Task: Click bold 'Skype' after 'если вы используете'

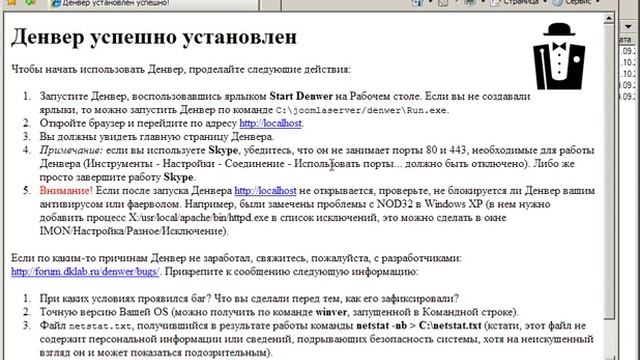Action: pos(223,150)
